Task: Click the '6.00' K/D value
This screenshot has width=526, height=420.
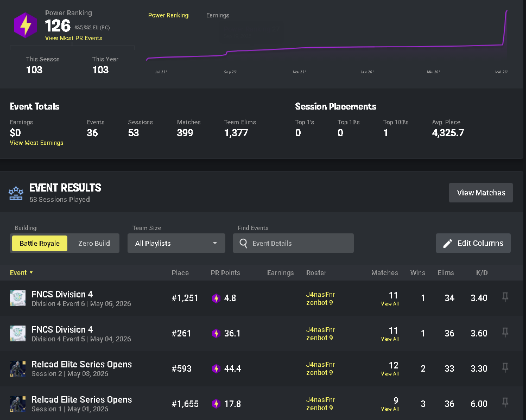Action: [x=479, y=404]
